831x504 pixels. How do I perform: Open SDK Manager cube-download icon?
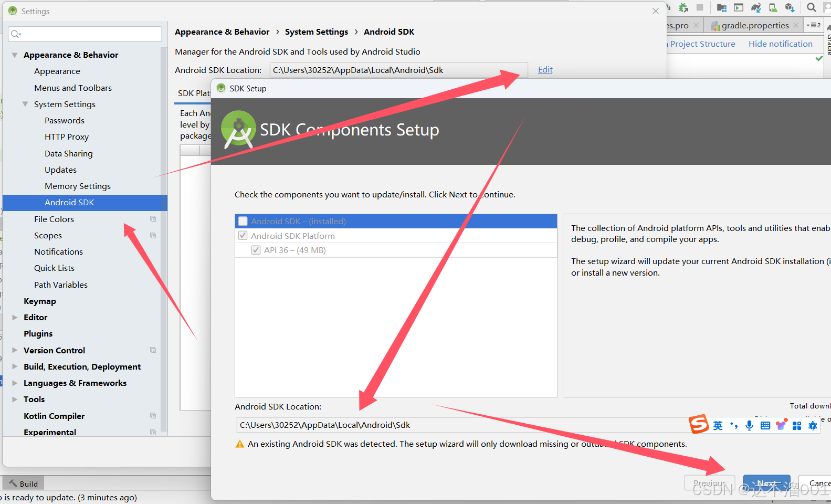pyautogui.click(x=790, y=7)
